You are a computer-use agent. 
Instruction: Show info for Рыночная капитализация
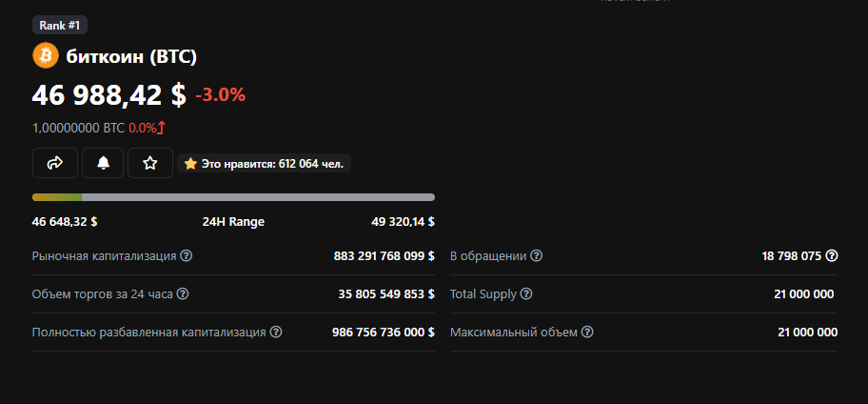click(187, 256)
